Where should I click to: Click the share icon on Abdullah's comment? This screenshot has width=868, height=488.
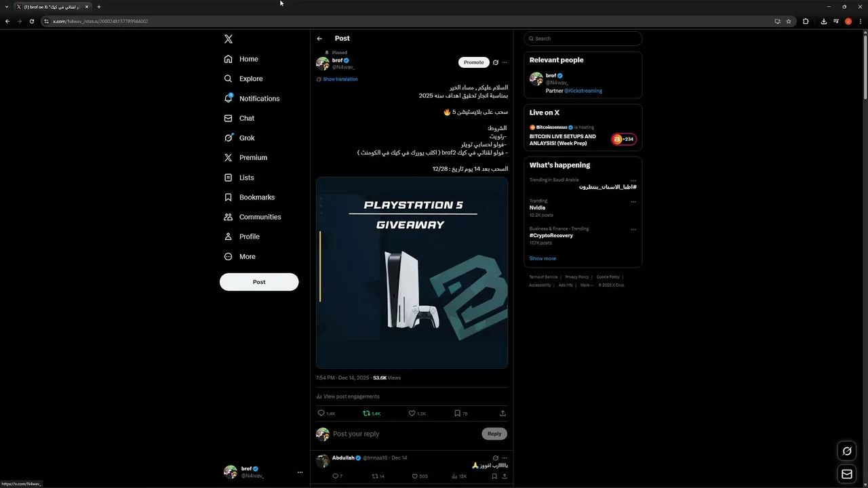[x=505, y=476]
